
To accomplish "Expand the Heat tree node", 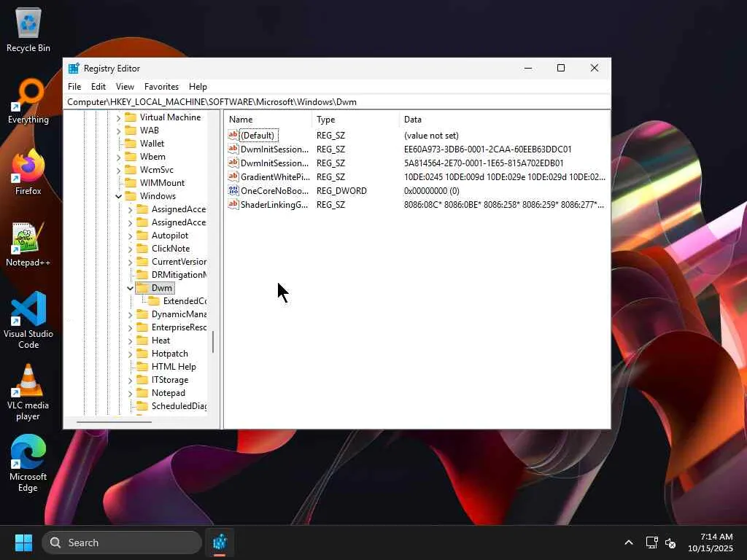I will tap(130, 341).
